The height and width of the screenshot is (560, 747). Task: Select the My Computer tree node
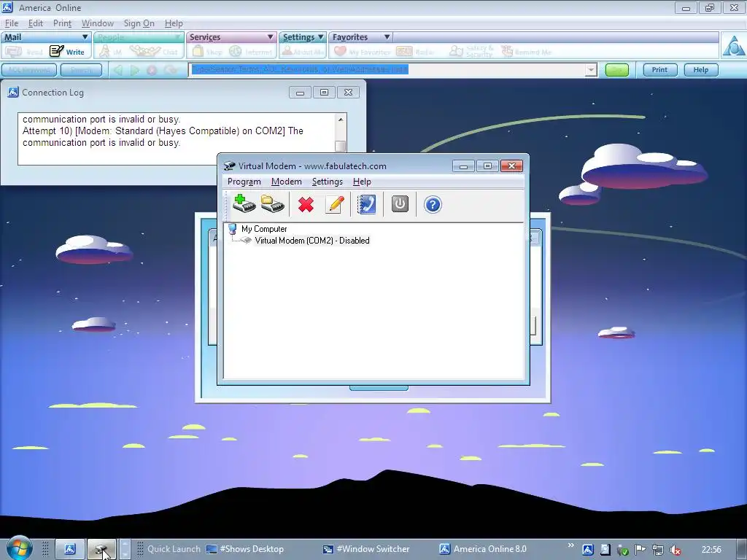[264, 229]
